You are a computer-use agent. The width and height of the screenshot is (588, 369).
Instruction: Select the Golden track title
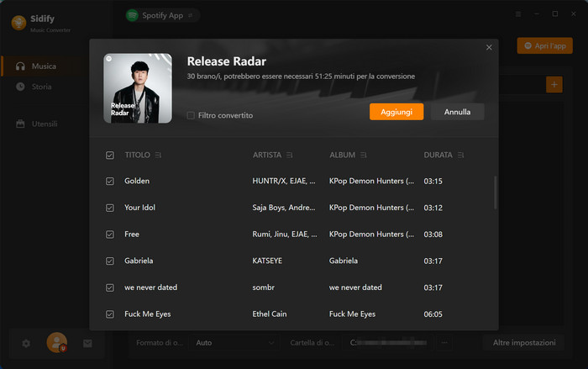pyautogui.click(x=137, y=181)
